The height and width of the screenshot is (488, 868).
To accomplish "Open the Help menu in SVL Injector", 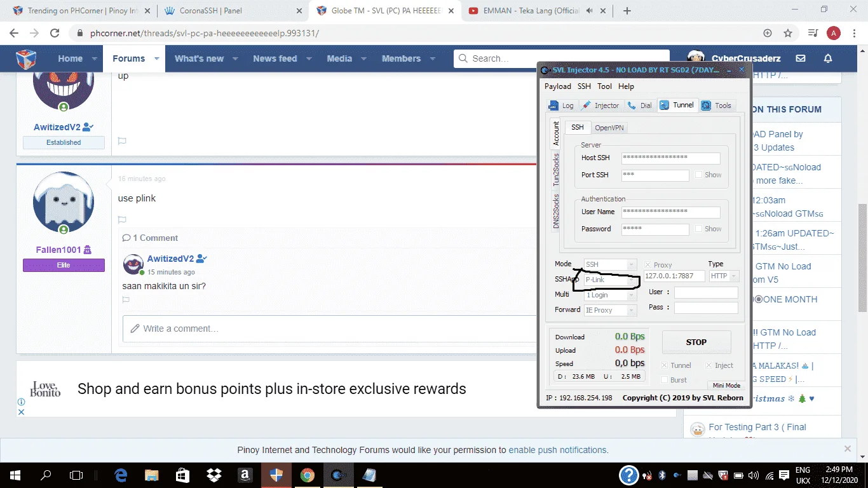I will pos(626,86).
